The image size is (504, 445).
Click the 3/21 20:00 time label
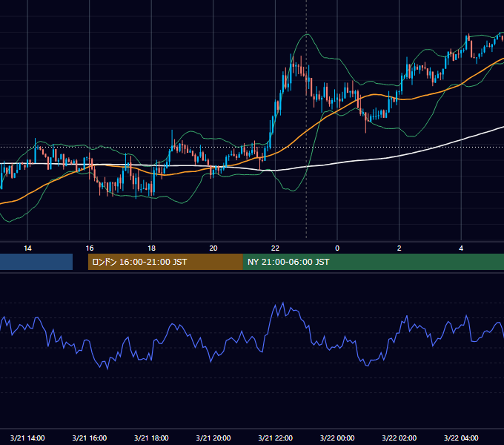click(213, 438)
